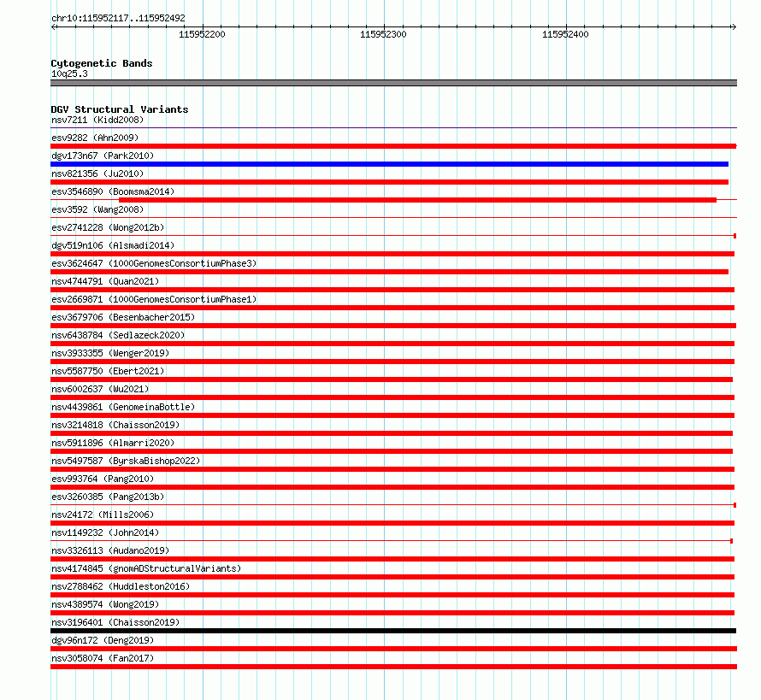
Task: Select the red dgv96n172 (Deng2019) bar
Action: tap(393, 649)
